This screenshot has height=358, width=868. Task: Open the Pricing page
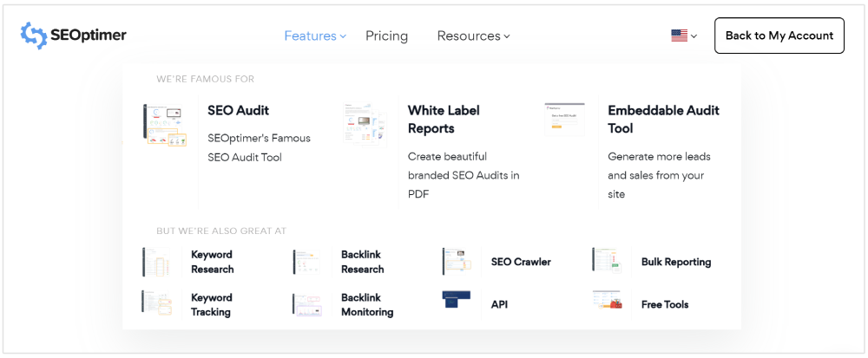(x=386, y=36)
